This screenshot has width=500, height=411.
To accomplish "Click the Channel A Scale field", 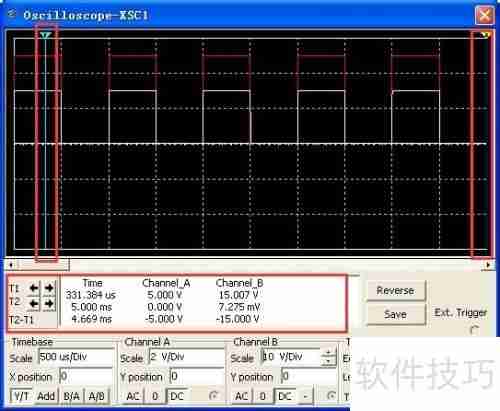I will [x=186, y=357].
